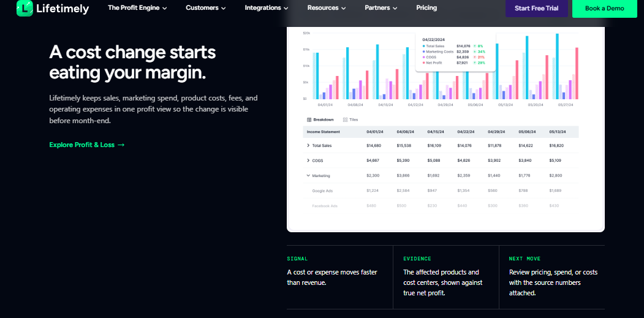Screen dimensions: 644x318
Task: Expand the COGS row chevron
Action: point(308,161)
